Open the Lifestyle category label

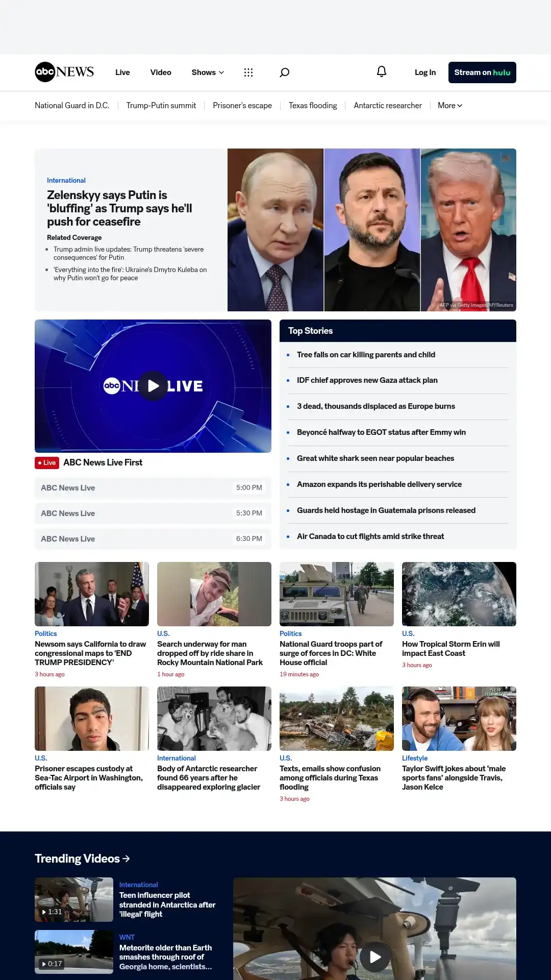(x=415, y=758)
